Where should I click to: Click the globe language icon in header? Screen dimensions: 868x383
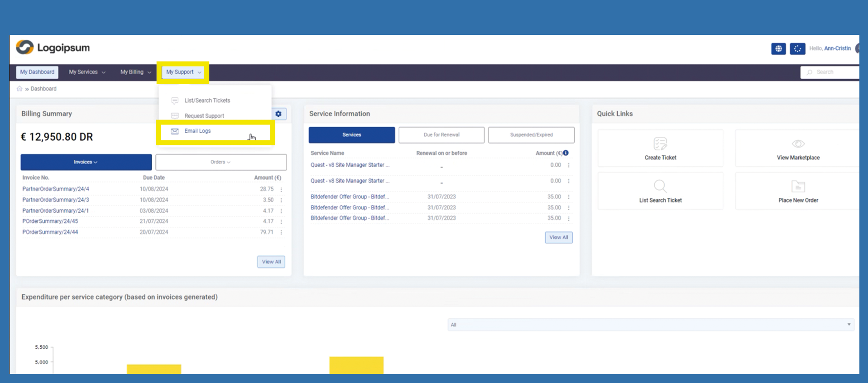click(778, 49)
